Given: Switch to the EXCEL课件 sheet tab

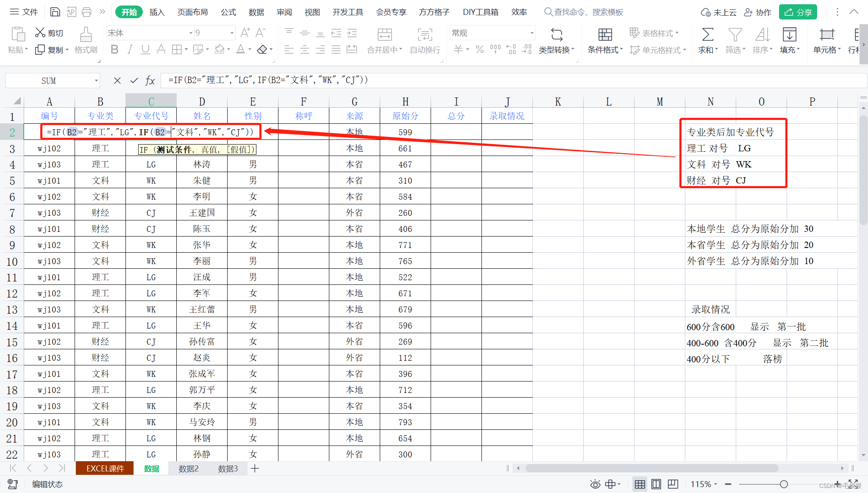Looking at the screenshot, I should click(105, 468).
